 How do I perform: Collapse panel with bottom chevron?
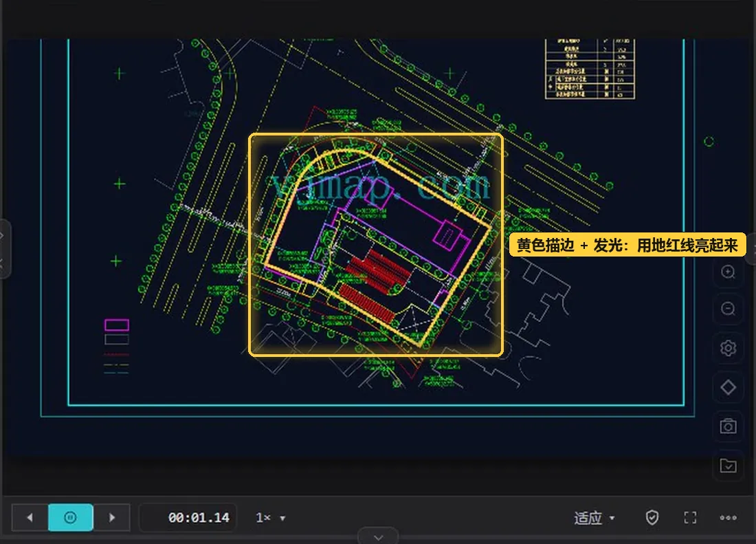(x=379, y=537)
